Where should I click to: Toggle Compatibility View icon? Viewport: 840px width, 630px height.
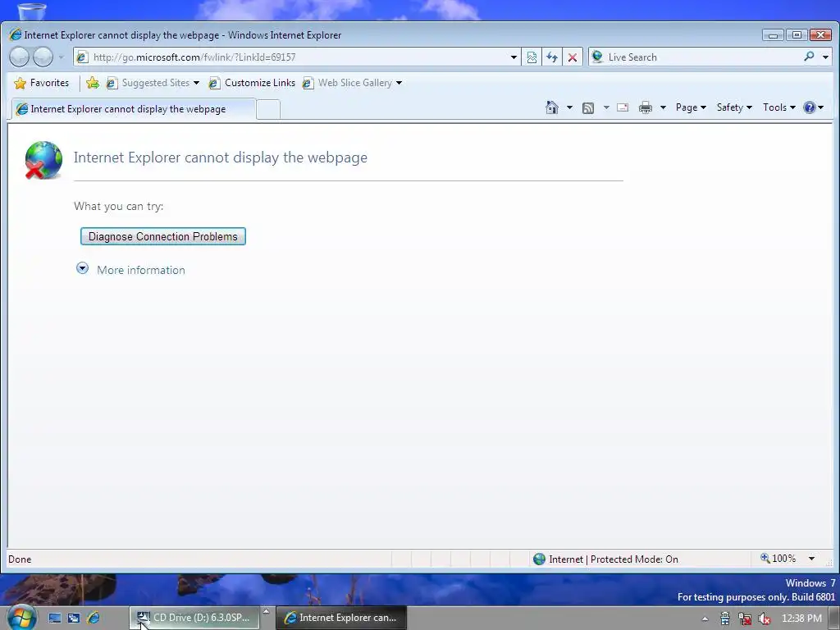click(532, 57)
